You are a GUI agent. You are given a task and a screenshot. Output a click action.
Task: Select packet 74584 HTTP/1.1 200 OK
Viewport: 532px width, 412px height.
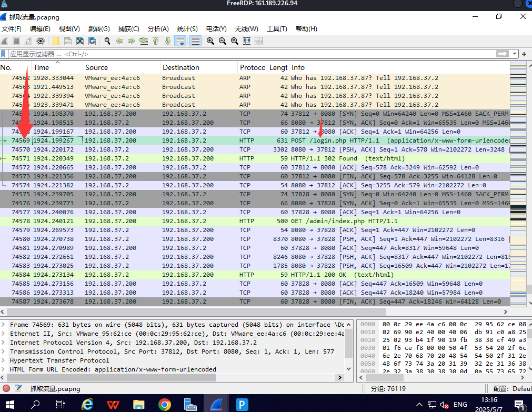[x=255, y=275]
